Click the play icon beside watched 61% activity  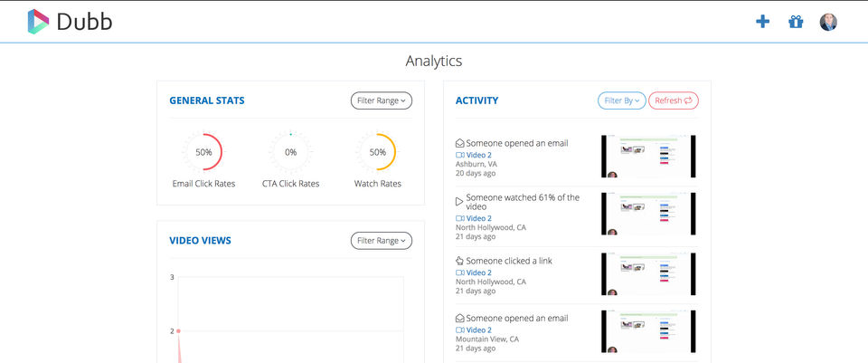459,201
